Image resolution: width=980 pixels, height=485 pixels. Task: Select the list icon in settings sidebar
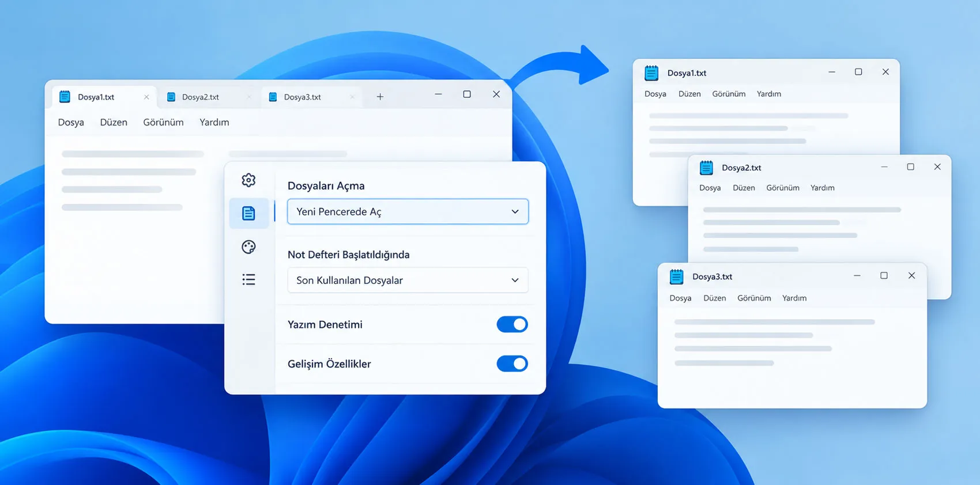(x=248, y=280)
